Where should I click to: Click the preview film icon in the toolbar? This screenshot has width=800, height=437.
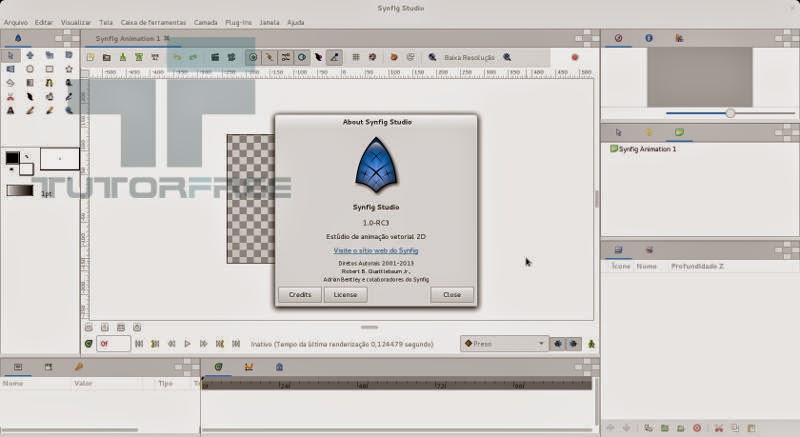click(232, 57)
